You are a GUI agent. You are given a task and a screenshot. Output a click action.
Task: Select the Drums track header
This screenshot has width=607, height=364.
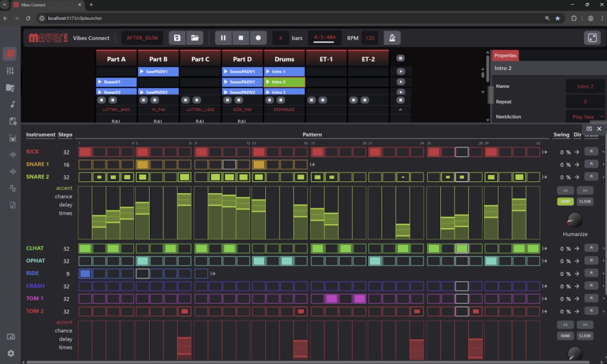pyautogui.click(x=284, y=59)
